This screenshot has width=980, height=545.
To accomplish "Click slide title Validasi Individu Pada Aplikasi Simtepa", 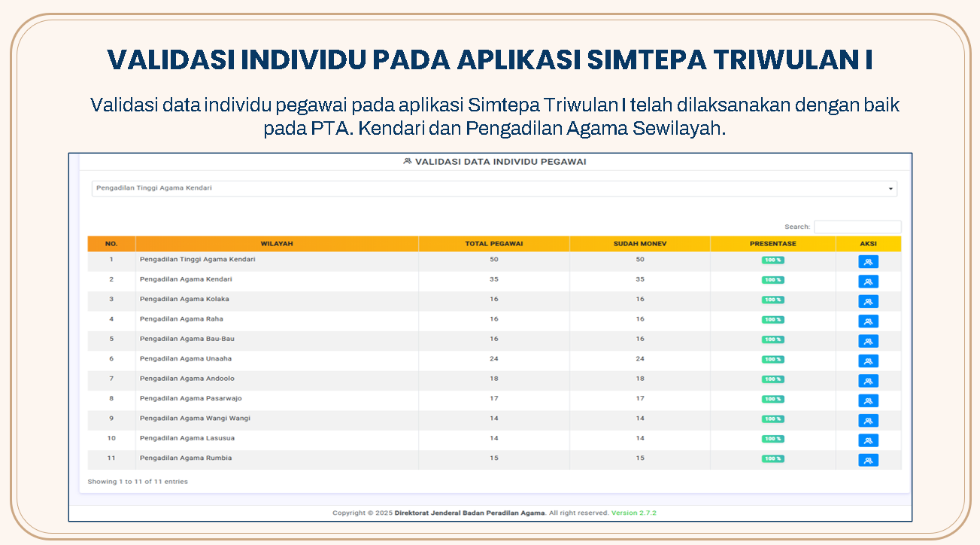I will pos(490,60).
